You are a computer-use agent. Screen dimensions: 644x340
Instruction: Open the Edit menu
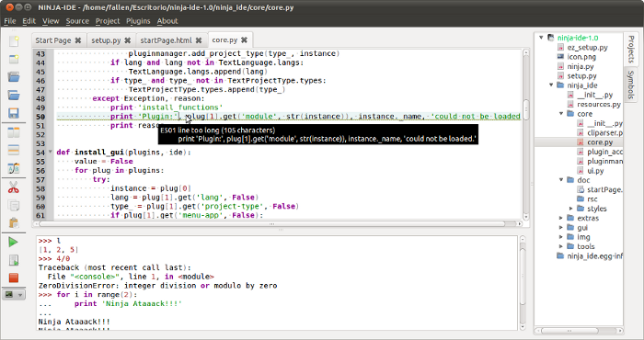tap(29, 21)
